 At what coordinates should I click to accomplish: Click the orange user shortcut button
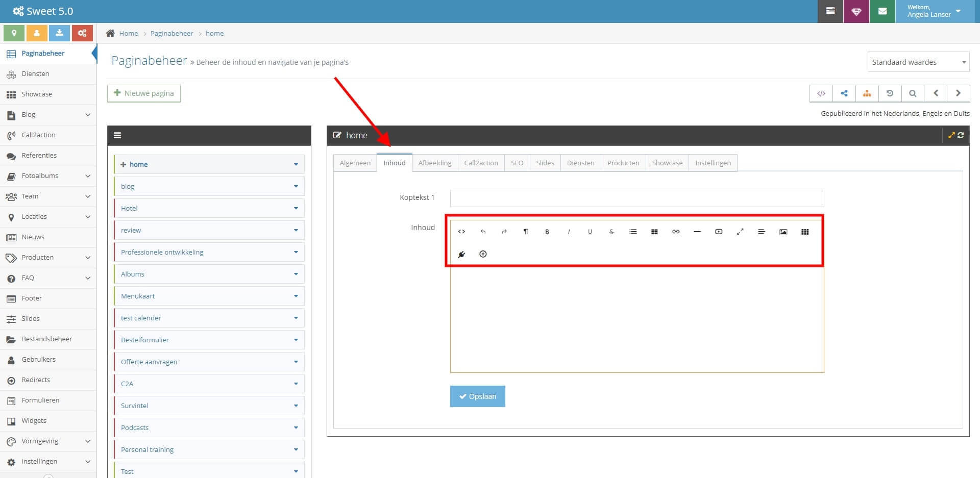point(37,33)
